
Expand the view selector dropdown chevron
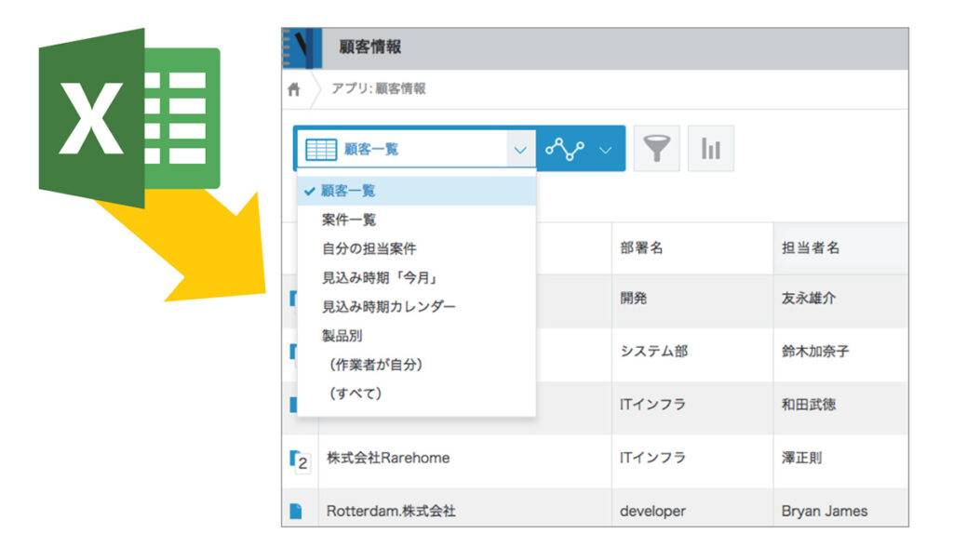520,149
